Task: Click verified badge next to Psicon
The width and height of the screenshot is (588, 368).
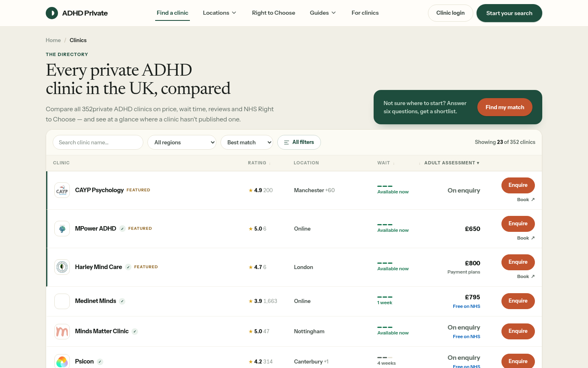Action: (x=100, y=362)
